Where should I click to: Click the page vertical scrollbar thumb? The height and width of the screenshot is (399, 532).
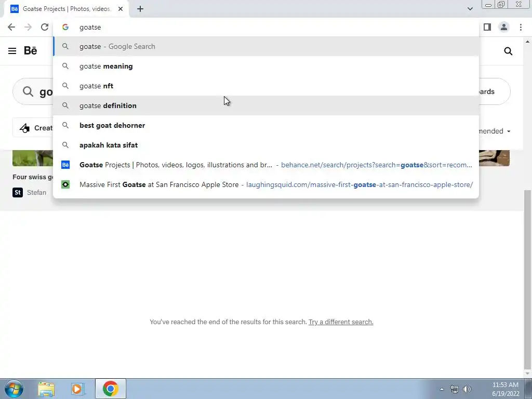(527, 280)
